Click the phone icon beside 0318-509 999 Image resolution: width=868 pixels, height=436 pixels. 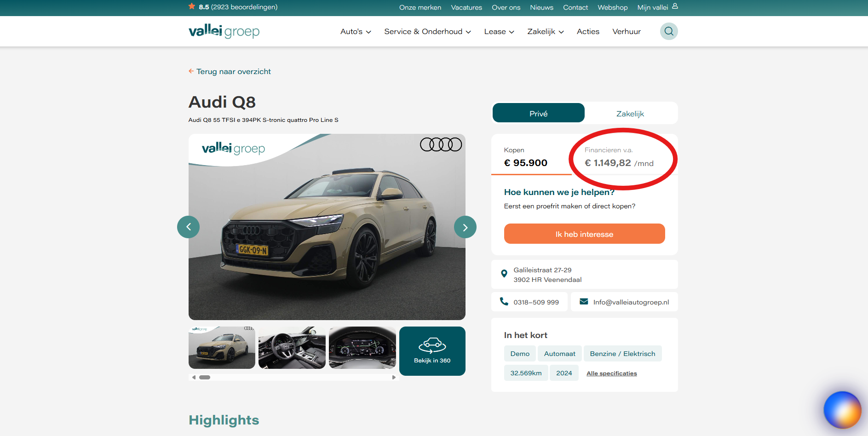[504, 301]
